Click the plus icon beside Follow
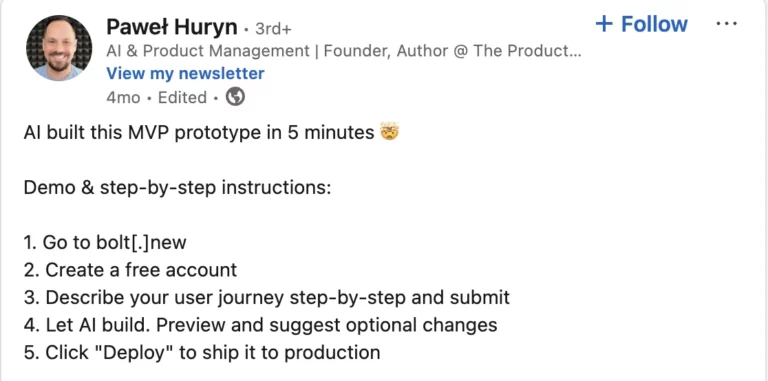Image resolution: width=768 pixels, height=381 pixels. 604,24
